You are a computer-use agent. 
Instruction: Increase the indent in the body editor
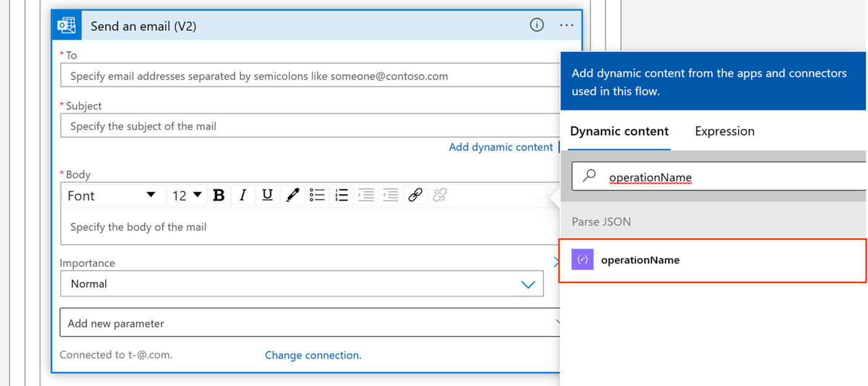[x=366, y=195]
